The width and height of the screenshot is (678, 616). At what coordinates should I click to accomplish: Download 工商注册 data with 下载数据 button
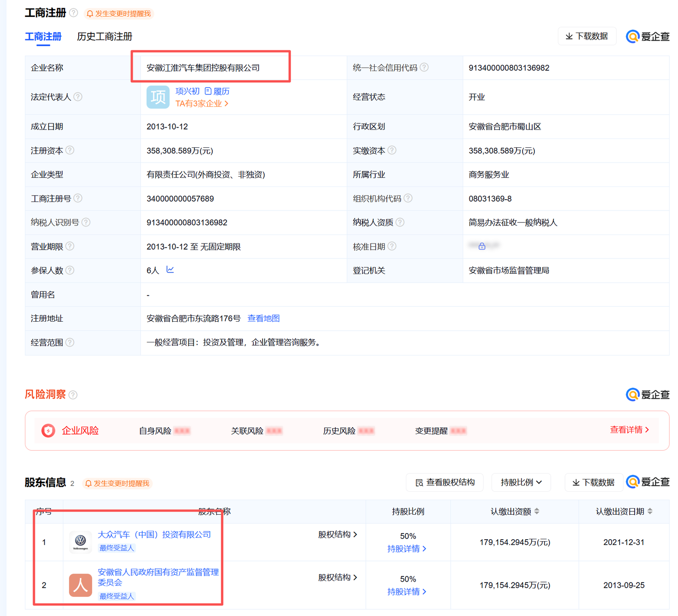[x=587, y=36]
